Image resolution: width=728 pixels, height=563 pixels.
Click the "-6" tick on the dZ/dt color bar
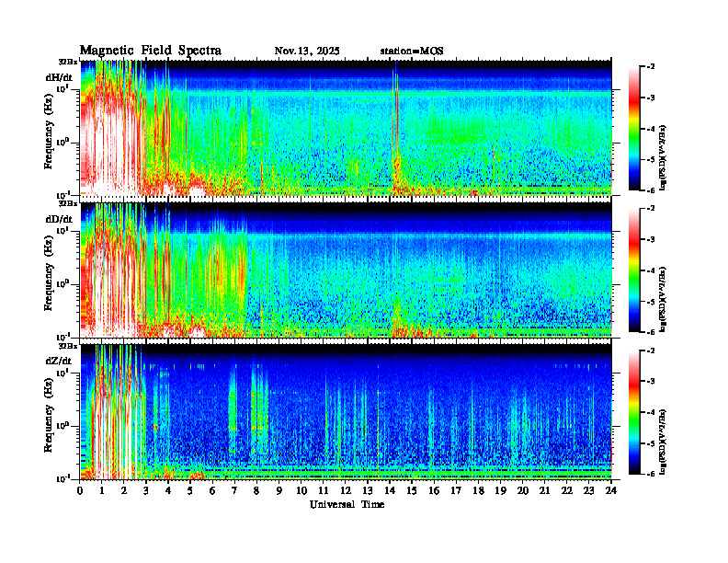(x=651, y=474)
